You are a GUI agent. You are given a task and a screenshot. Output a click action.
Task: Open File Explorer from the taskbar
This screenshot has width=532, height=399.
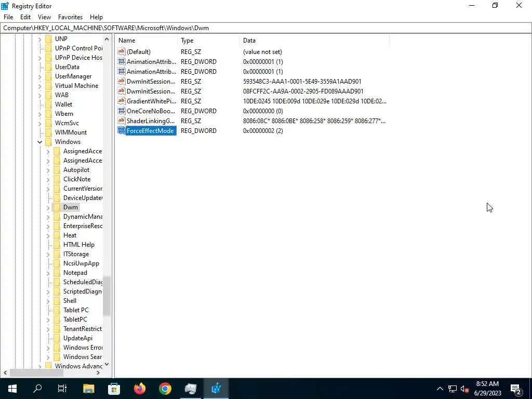tap(88, 389)
